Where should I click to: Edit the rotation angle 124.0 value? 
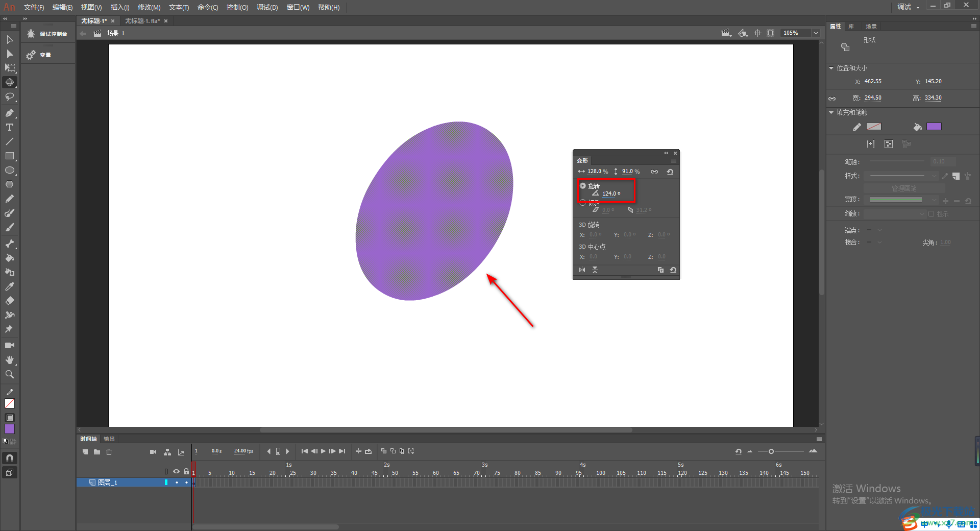click(x=609, y=194)
